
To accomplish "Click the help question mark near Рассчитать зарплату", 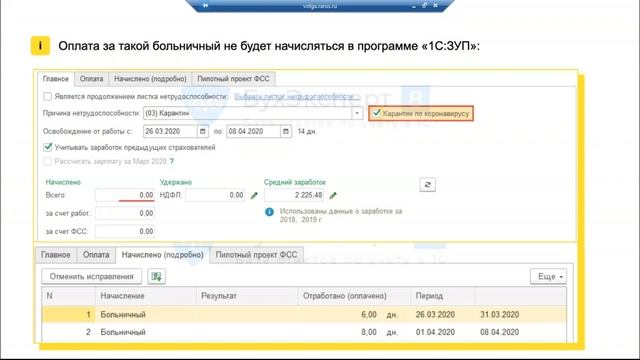I will click(172, 161).
